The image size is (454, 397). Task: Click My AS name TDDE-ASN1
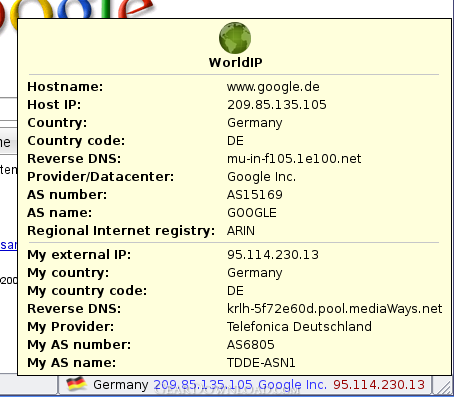point(261,363)
